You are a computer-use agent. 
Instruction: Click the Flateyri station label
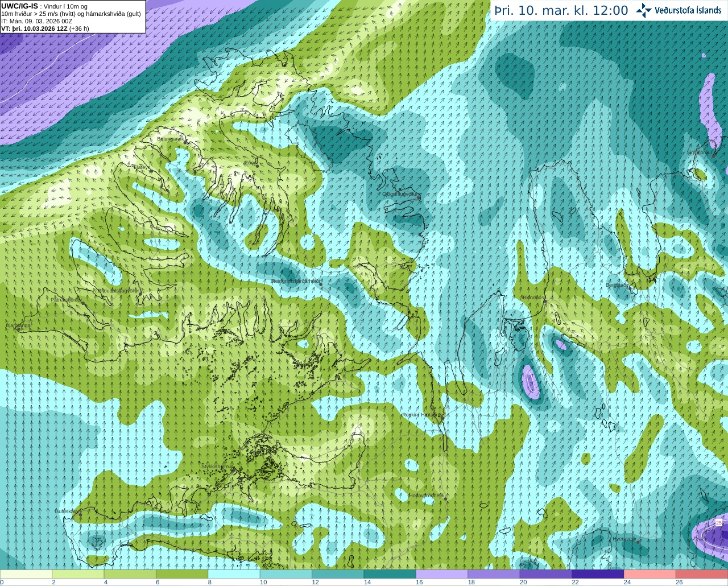(x=142, y=167)
